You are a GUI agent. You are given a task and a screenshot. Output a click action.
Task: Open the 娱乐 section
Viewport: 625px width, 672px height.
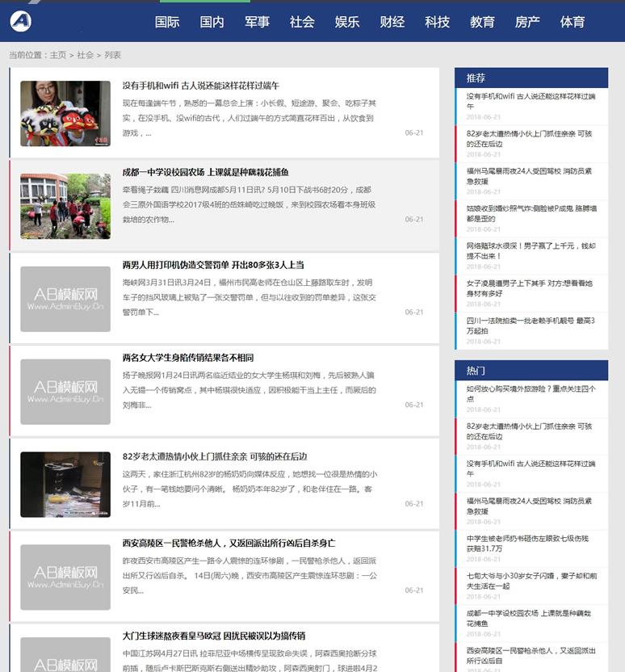tap(347, 22)
